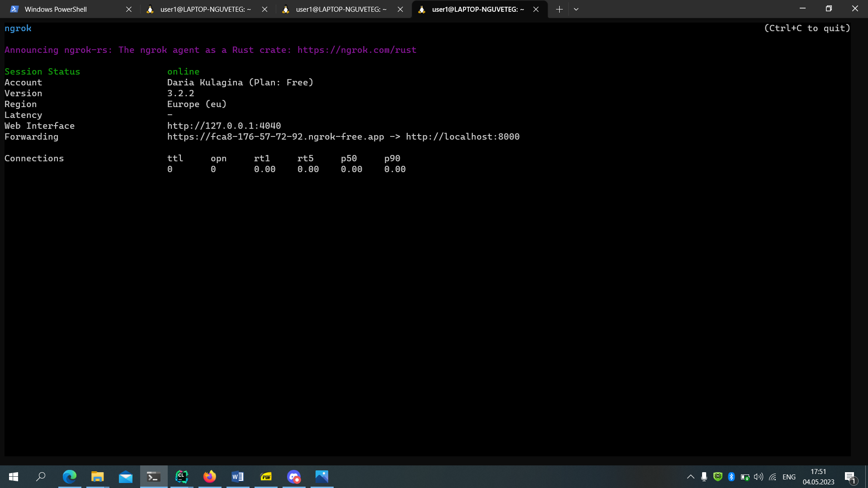Open Windows Start menu
The image size is (868, 488).
point(14,477)
